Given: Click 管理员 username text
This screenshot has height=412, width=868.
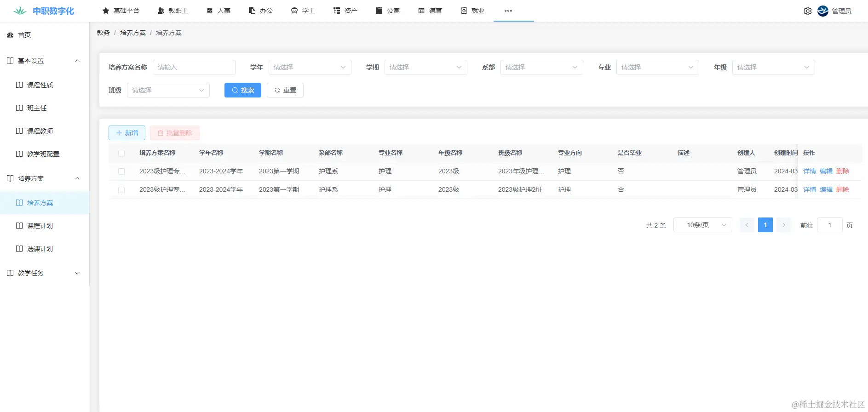Looking at the screenshot, I should pos(841,11).
